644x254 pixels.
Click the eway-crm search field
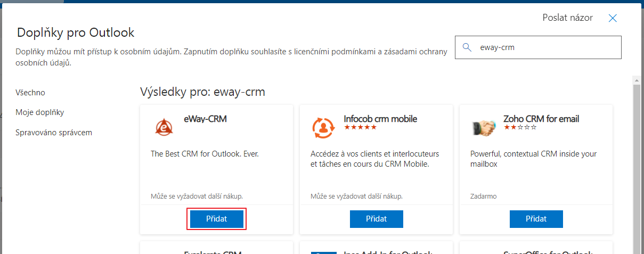click(538, 47)
